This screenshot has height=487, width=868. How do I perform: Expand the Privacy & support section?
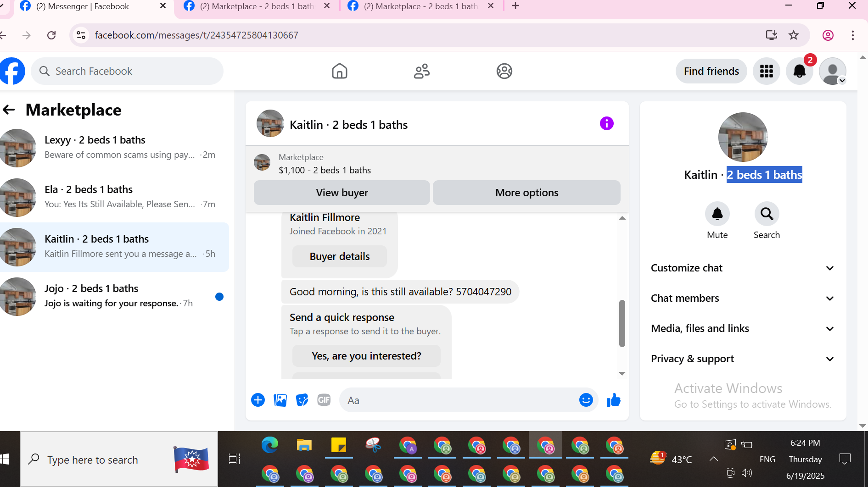click(743, 359)
